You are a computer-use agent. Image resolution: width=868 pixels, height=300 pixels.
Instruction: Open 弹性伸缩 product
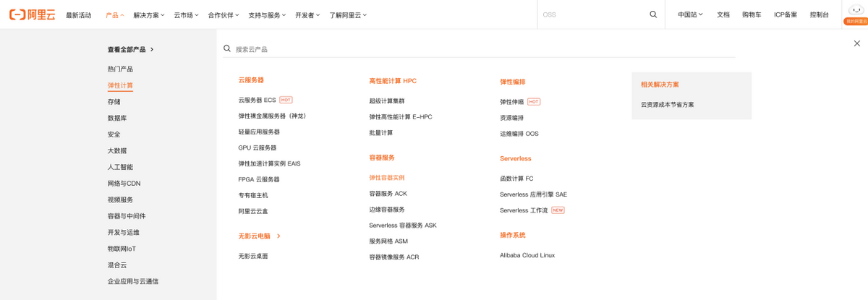[x=512, y=102]
